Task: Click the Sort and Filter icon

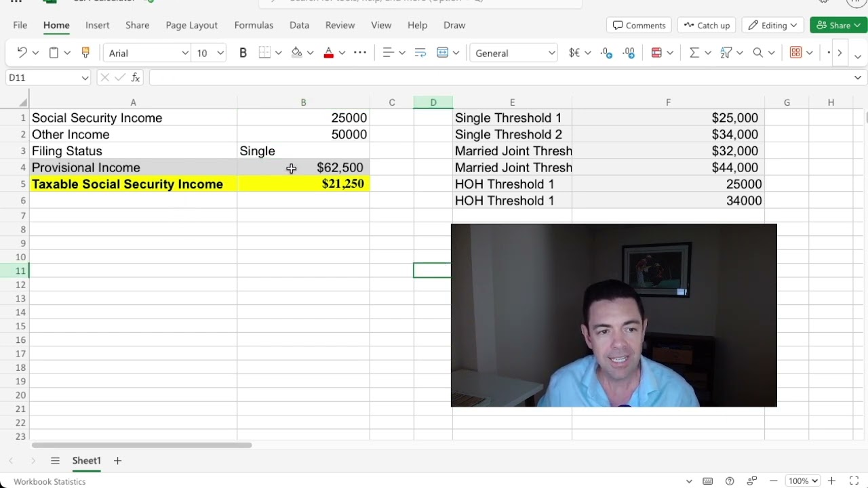Action: click(x=726, y=53)
